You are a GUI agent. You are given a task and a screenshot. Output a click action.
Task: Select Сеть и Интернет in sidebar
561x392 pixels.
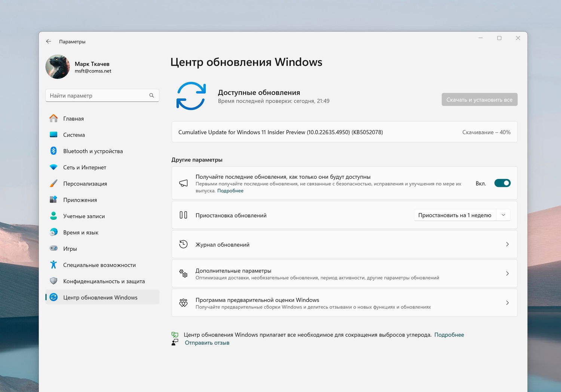point(102,167)
